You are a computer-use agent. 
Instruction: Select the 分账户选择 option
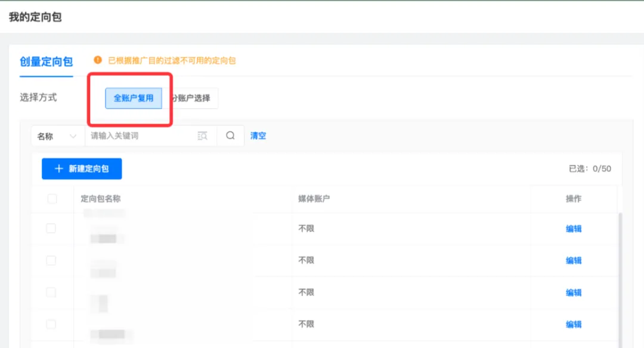tap(191, 98)
